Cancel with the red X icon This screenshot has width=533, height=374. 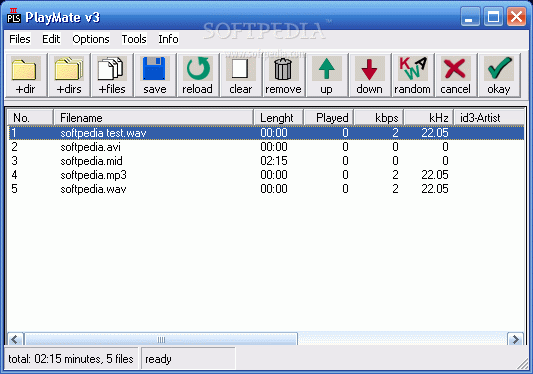pyautogui.click(x=455, y=75)
